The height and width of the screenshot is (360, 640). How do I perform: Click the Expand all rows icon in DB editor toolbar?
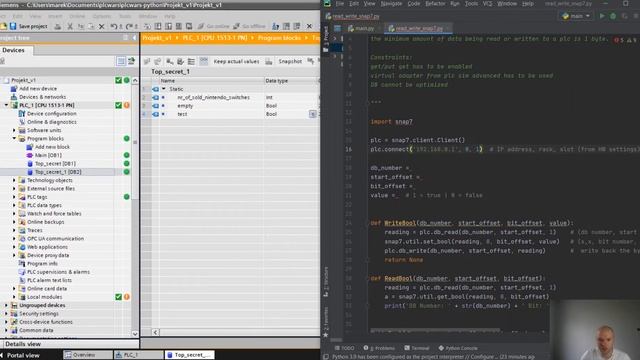191,62
